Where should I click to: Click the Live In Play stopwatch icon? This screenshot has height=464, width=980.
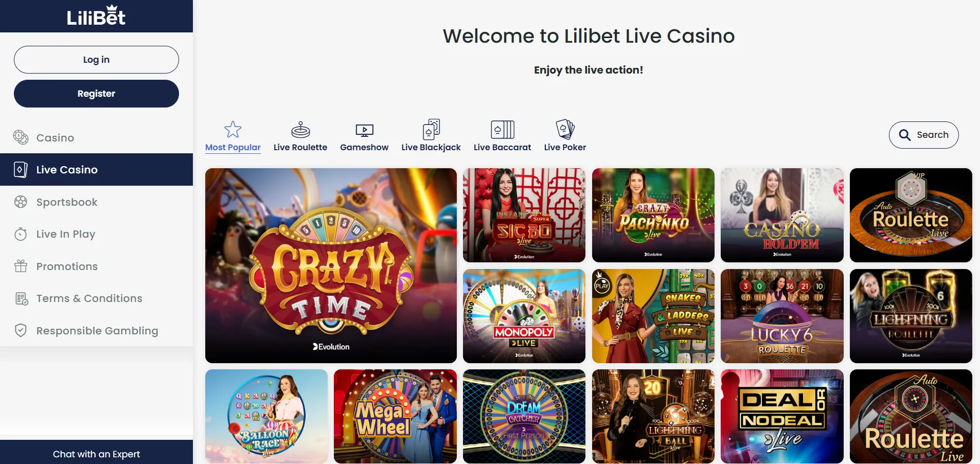pos(21,234)
